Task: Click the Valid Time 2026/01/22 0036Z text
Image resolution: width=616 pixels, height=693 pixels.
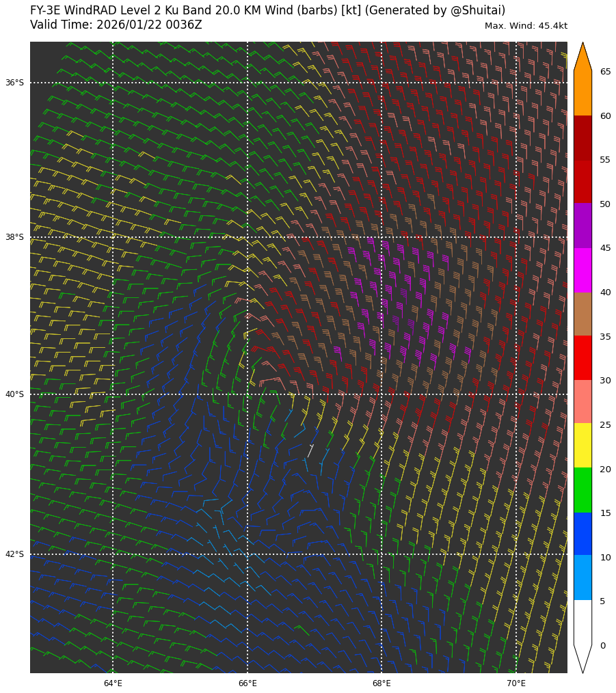Action: tap(116, 25)
